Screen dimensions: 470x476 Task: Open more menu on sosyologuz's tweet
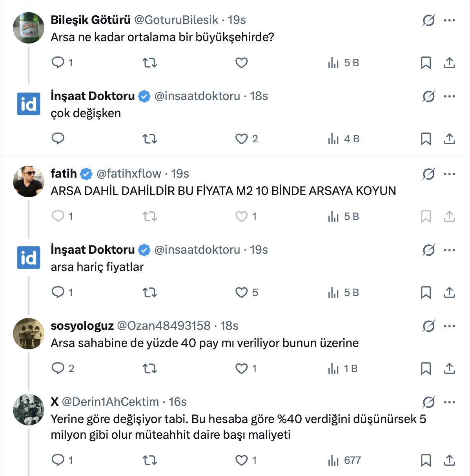click(x=449, y=326)
